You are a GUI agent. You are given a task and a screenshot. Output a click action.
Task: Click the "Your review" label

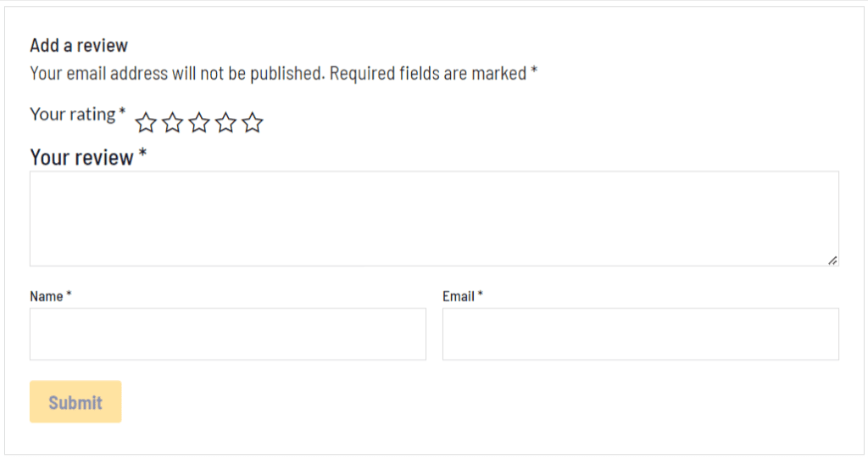82,158
